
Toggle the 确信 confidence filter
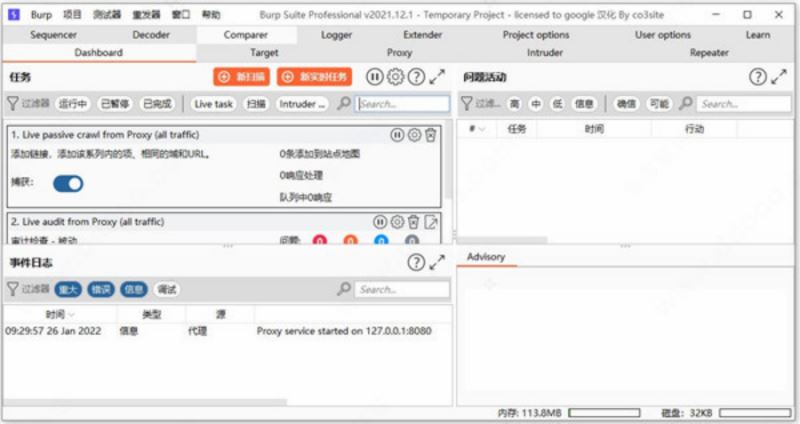(x=626, y=104)
